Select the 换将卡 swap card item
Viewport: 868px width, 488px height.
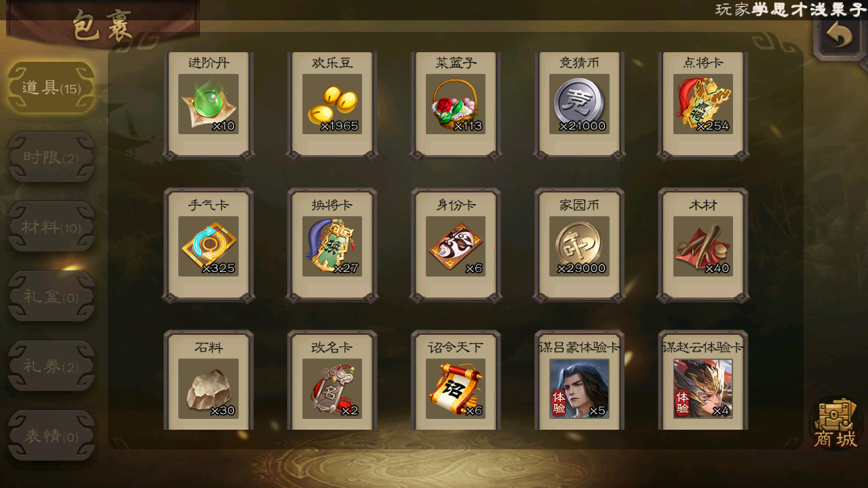point(332,246)
